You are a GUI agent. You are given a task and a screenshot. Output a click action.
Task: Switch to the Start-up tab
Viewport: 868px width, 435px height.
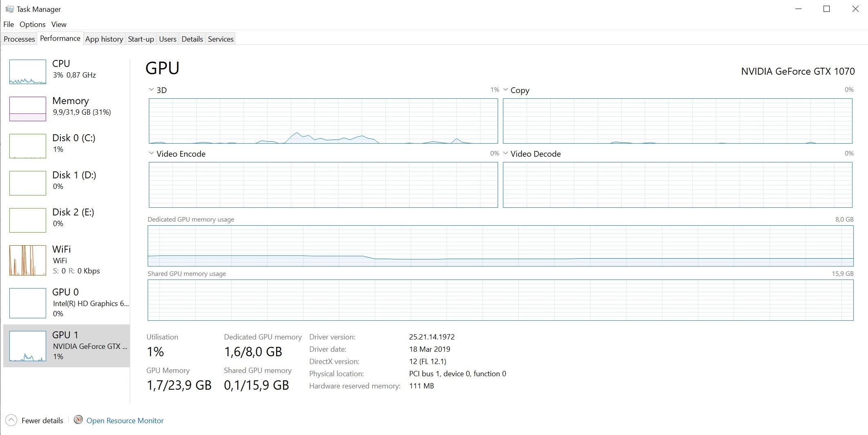pyautogui.click(x=141, y=39)
